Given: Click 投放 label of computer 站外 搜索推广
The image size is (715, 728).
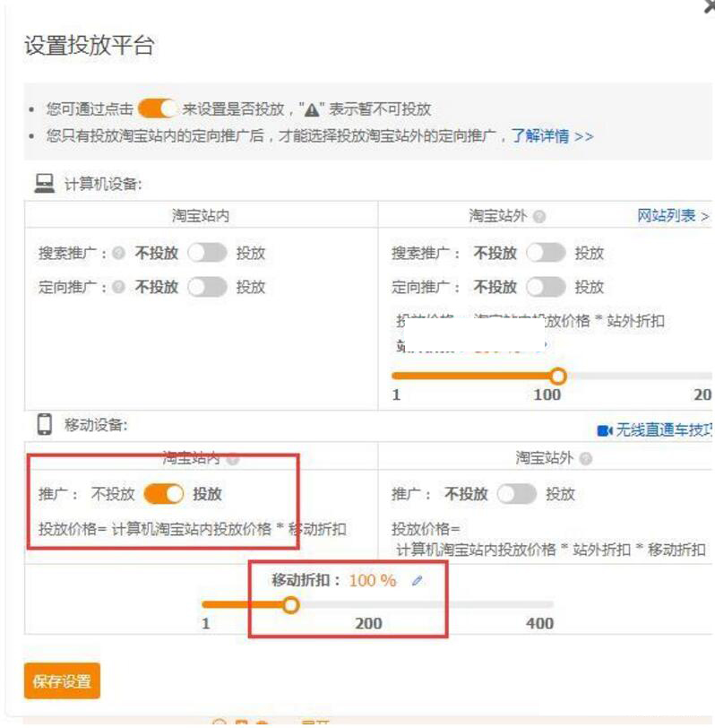Looking at the screenshot, I should [590, 254].
